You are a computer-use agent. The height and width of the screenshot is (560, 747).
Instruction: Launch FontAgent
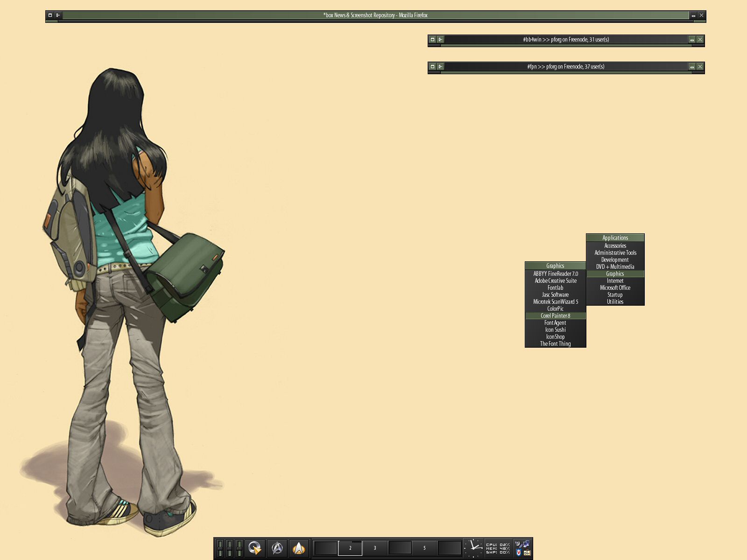tap(556, 323)
